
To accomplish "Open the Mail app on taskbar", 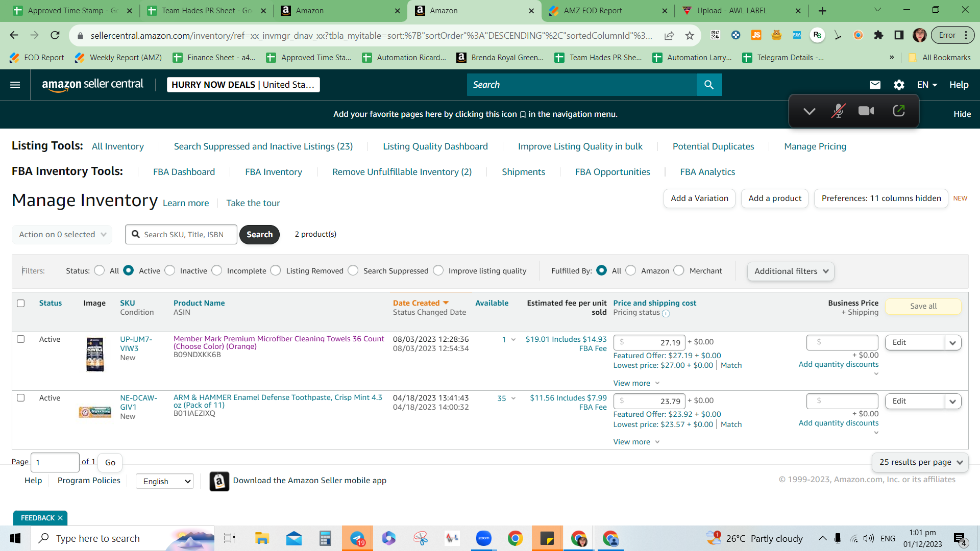I will coord(293,538).
